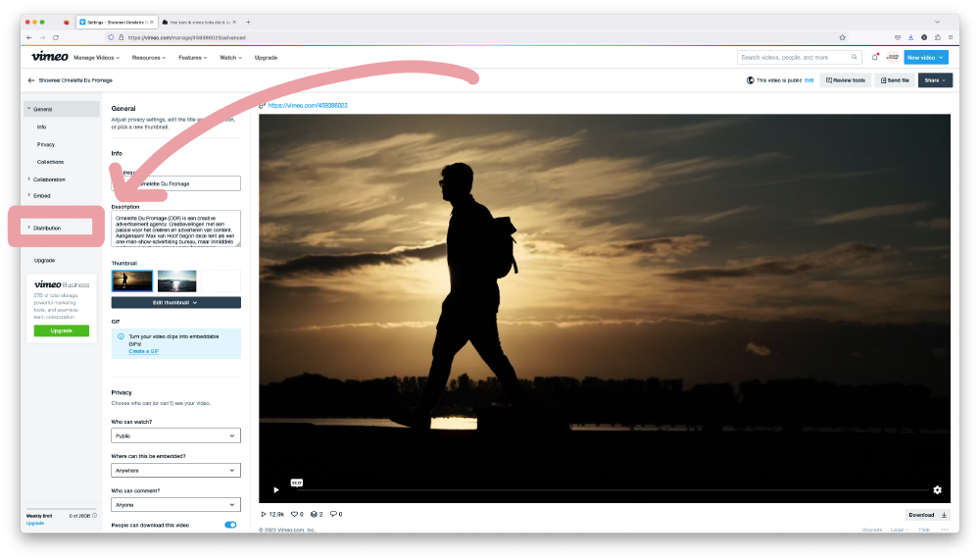Click the link icon beside the video URL
This screenshot has height=560, width=980.
pos(263,106)
